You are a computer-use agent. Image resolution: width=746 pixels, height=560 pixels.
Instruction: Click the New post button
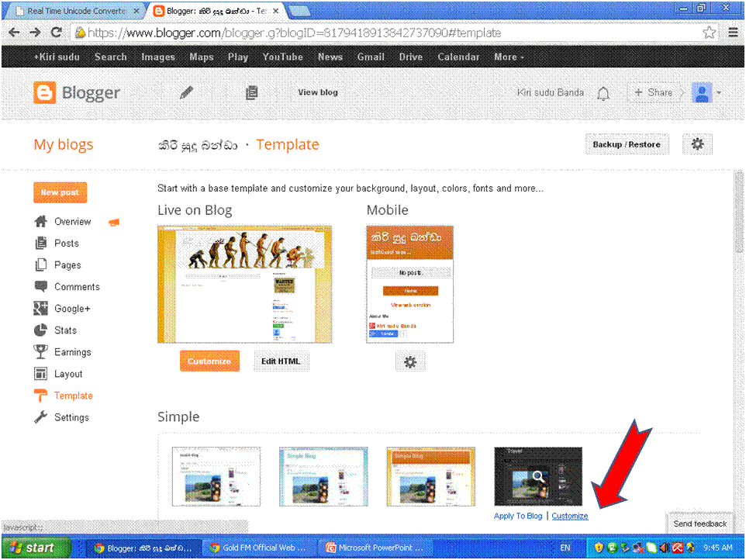click(60, 192)
